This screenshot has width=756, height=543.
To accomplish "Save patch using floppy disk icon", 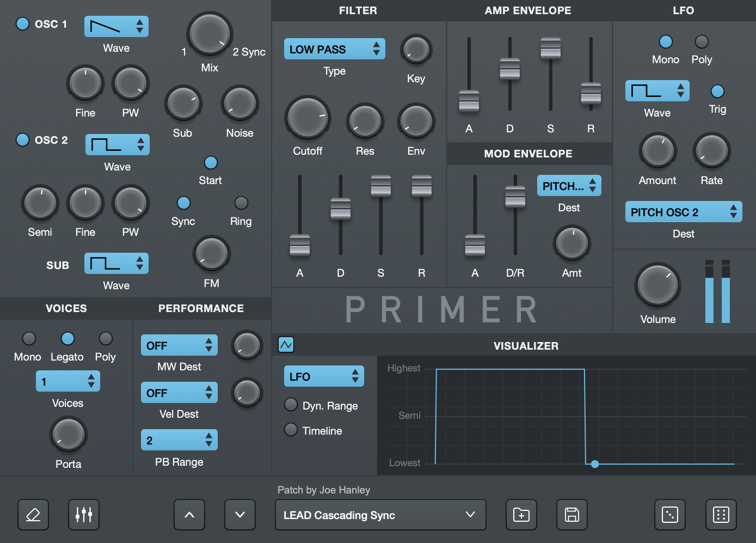I will [x=572, y=515].
